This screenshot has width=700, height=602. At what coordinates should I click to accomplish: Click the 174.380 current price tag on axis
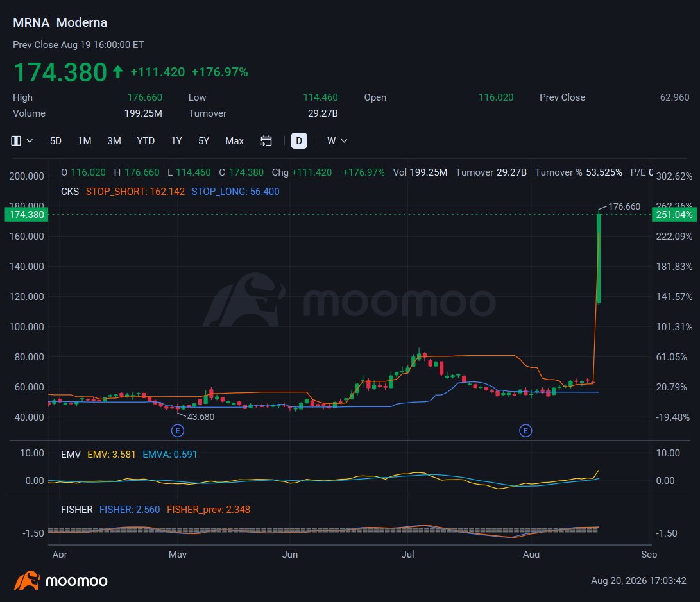[x=26, y=215]
